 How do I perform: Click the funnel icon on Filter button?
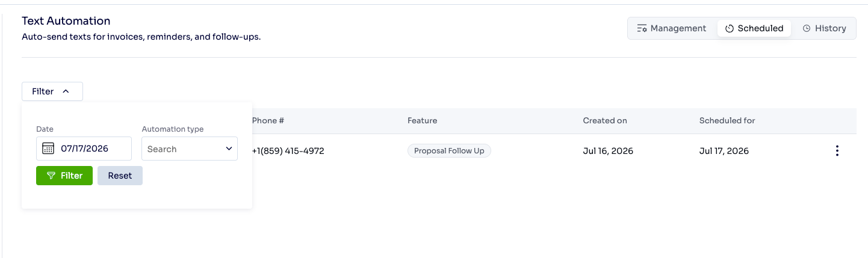click(x=51, y=176)
